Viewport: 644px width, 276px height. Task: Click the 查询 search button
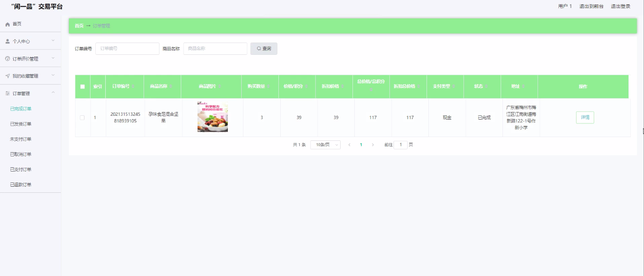click(264, 49)
